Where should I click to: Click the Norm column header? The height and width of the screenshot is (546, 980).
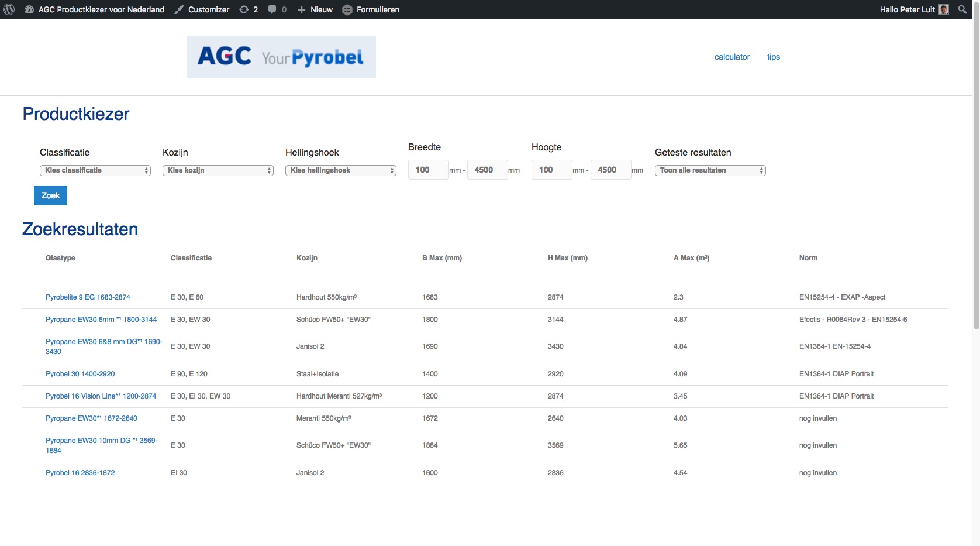point(808,258)
